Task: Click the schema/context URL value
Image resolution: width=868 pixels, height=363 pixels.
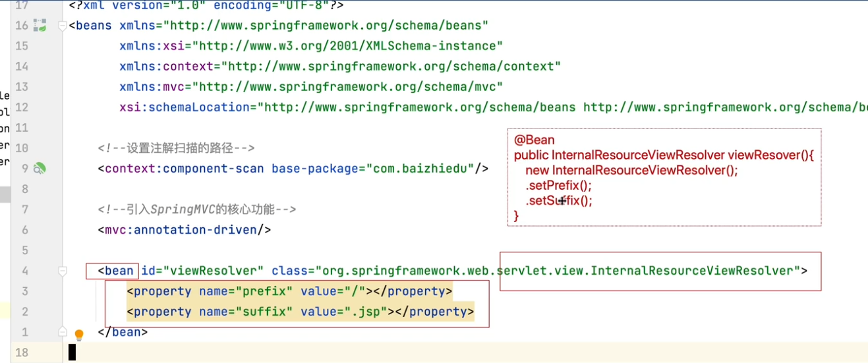Action: point(391,67)
